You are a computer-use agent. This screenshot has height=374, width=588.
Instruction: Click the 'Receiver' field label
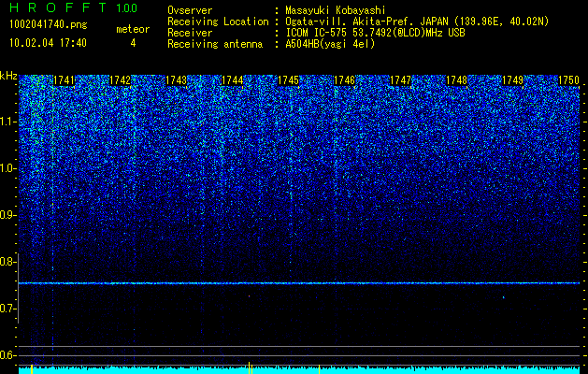[190, 33]
